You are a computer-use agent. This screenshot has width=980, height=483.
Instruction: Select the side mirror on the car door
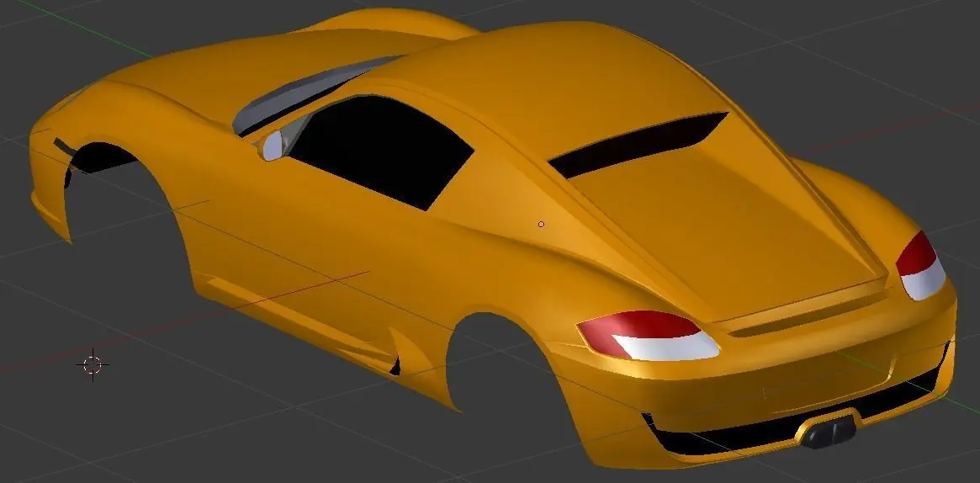(x=271, y=145)
